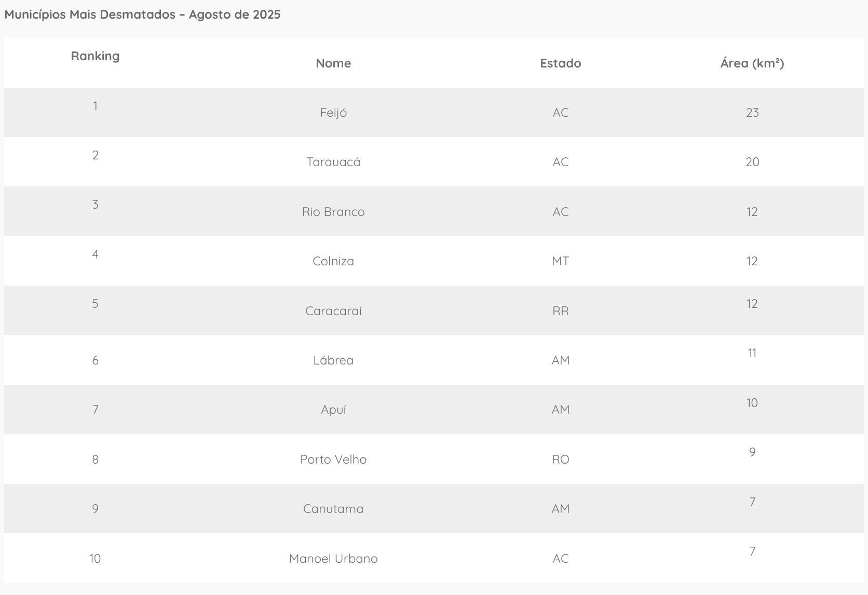Click on Apuí in the table
This screenshot has height=595, width=868.
coord(333,410)
